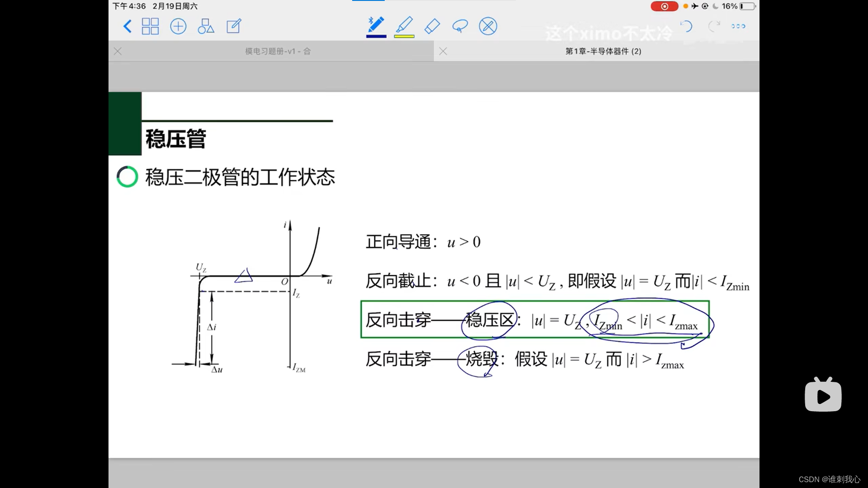Open the page thumbnails grid view
Screen dimensions: 868x488
(150, 26)
